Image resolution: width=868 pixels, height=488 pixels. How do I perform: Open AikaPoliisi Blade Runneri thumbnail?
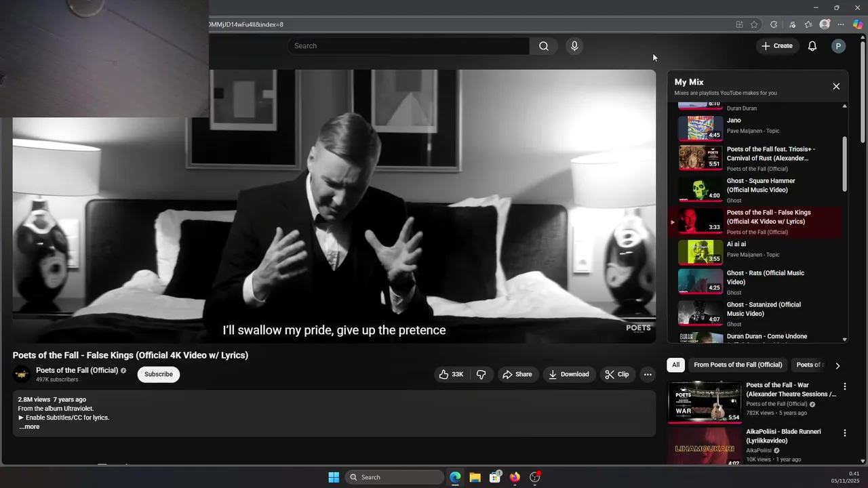click(x=705, y=447)
